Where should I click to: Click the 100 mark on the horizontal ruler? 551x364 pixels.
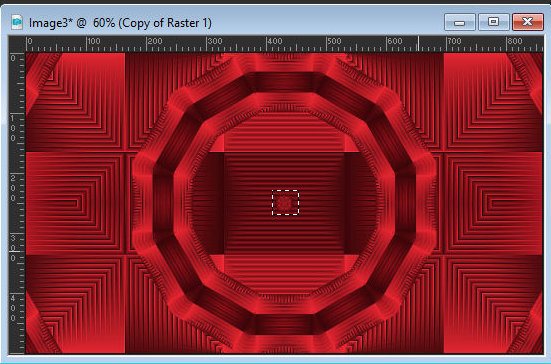click(x=93, y=41)
